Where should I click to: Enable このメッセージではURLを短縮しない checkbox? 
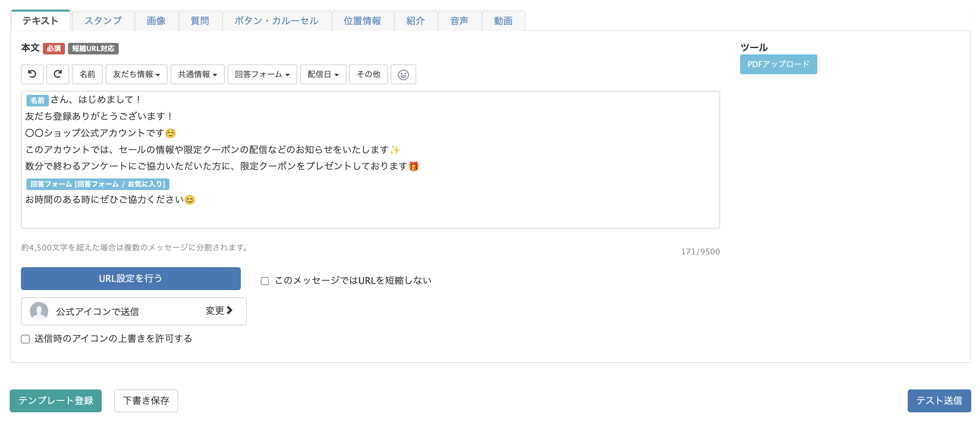[265, 281]
